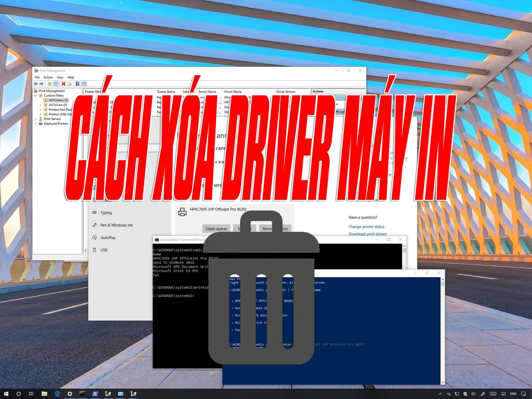532x399 pixels.
Task: Open Typing settings in Settings sidebar
Action: point(106,213)
